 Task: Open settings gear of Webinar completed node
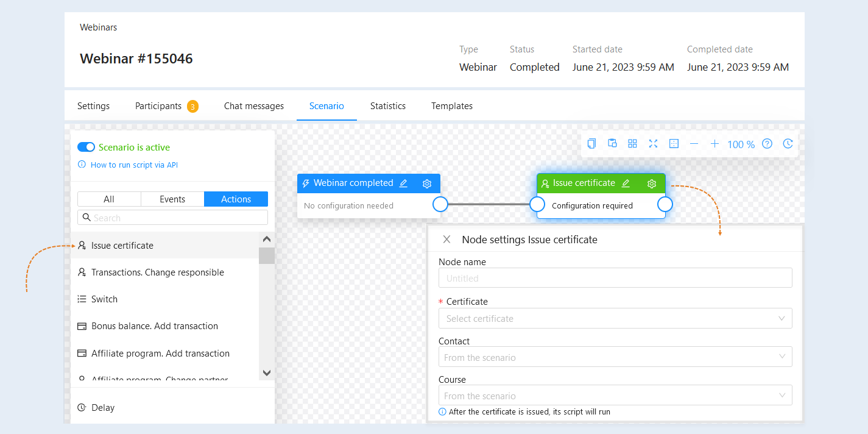click(x=427, y=183)
